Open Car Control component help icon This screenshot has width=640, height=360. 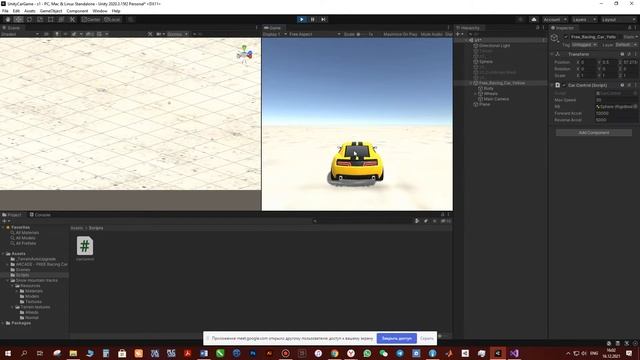tap(622, 85)
